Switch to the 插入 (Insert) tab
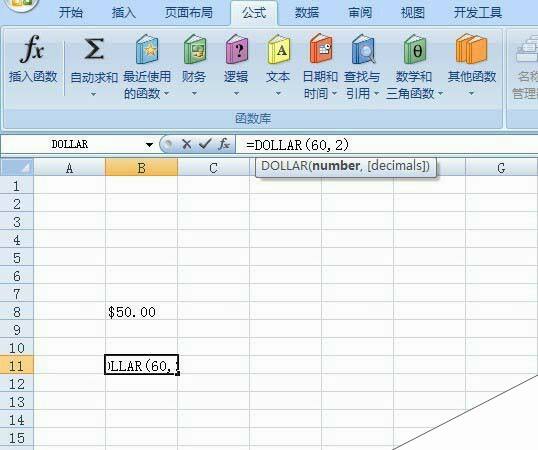The width and height of the screenshot is (538, 450). coord(124,13)
